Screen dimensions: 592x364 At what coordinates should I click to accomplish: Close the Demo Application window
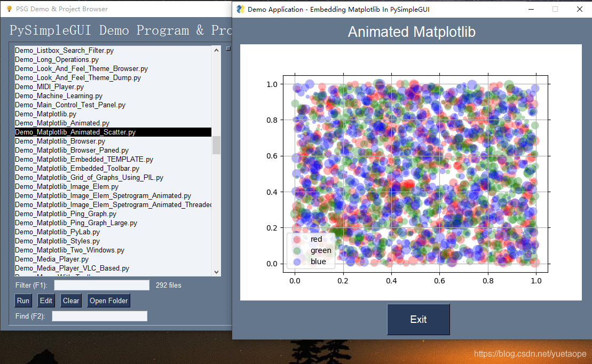click(580, 9)
